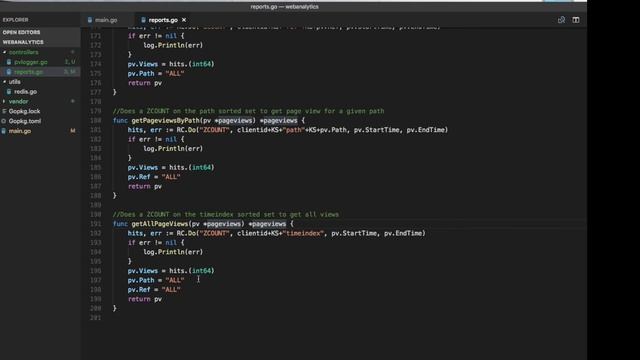Open changes icon in editor toolbar
The height and width of the screenshot is (360, 640).
[561, 20]
